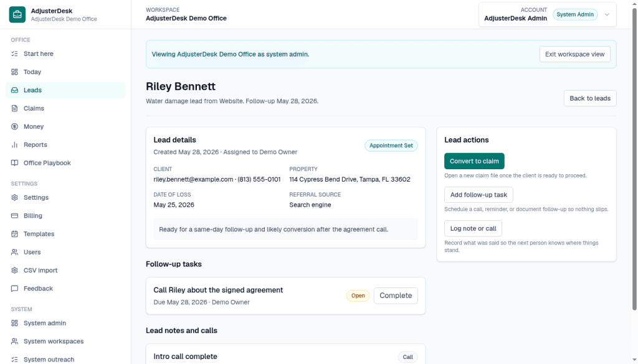
Task: Click the Claims document icon
Action: [x=15, y=108]
